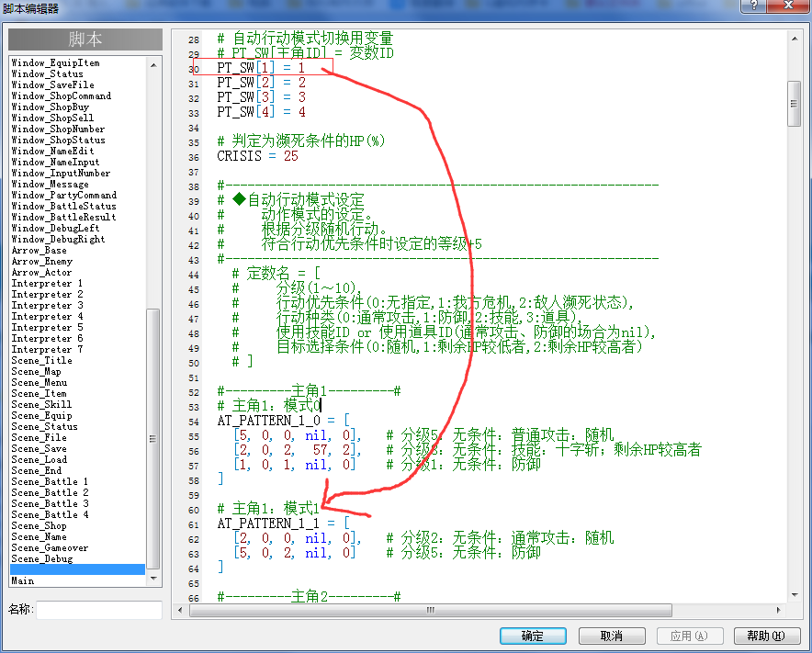Select the Interpreter 1 script
Viewport: 812px width, 653px height.
pos(47,283)
